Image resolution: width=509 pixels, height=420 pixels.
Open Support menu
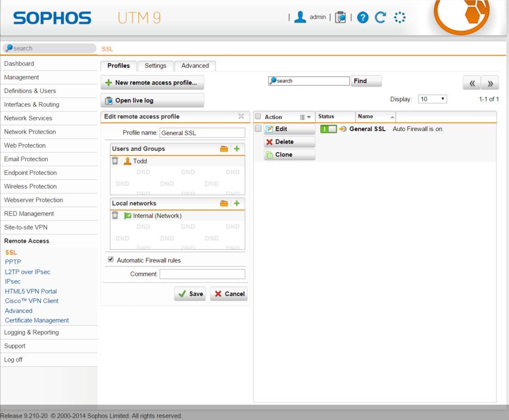49,346
